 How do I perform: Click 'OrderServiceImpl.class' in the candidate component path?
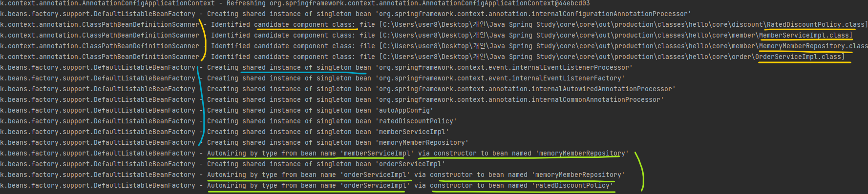click(798, 57)
